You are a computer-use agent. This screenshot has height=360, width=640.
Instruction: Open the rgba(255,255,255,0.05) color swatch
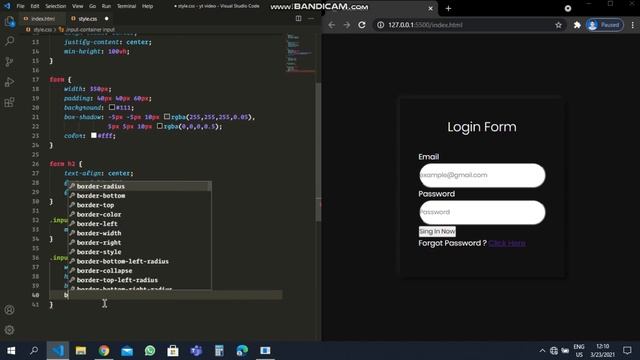[x=167, y=117]
